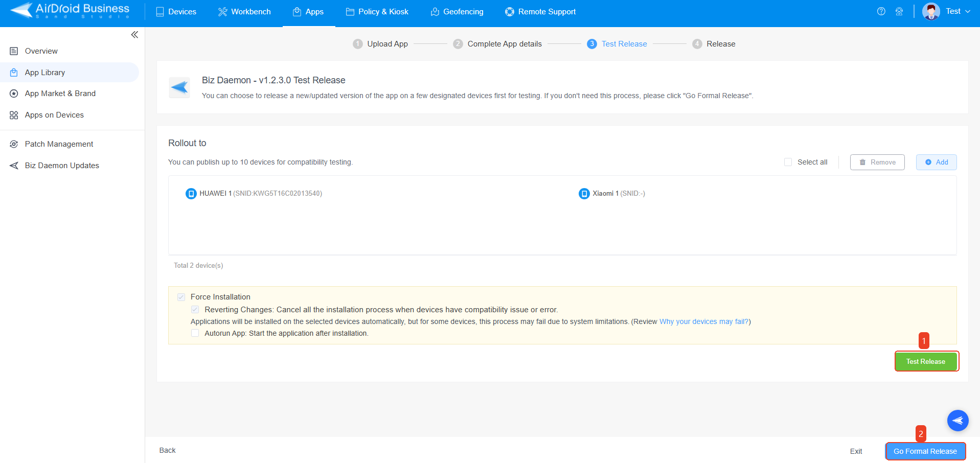The image size is (980, 463).
Task: Click the floating AirDroid chat icon
Action: (958, 420)
